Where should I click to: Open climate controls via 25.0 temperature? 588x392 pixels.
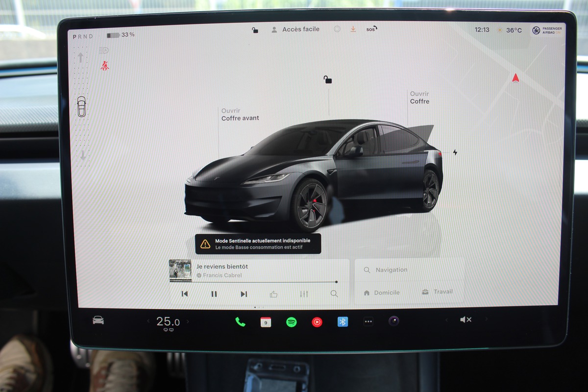point(168,322)
